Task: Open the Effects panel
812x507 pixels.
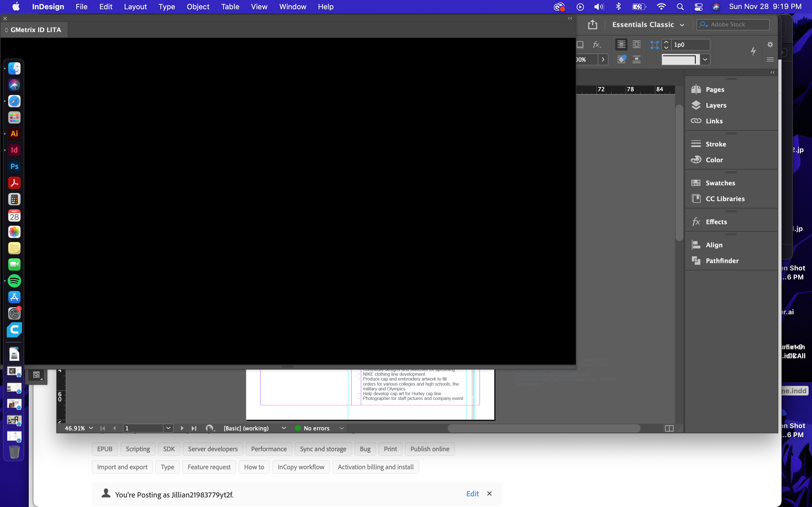Action: tap(716, 222)
